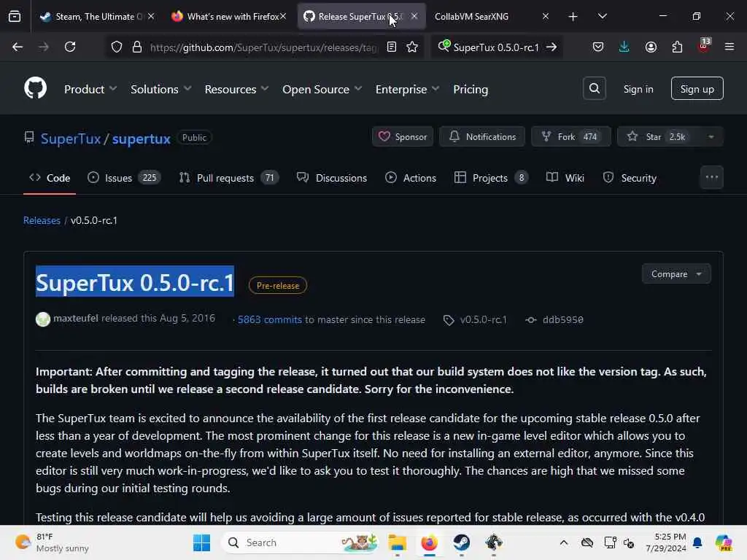Click maxteufel's avatar image
This screenshot has height=560, width=747.
pos(43,319)
